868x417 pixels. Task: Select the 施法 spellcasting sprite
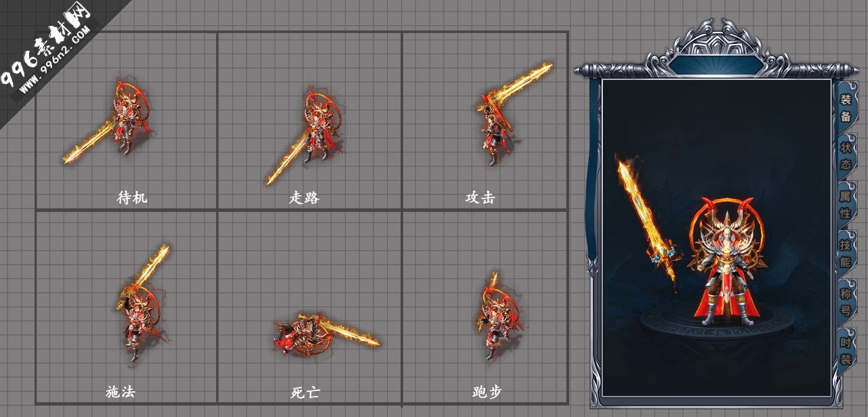(141, 303)
